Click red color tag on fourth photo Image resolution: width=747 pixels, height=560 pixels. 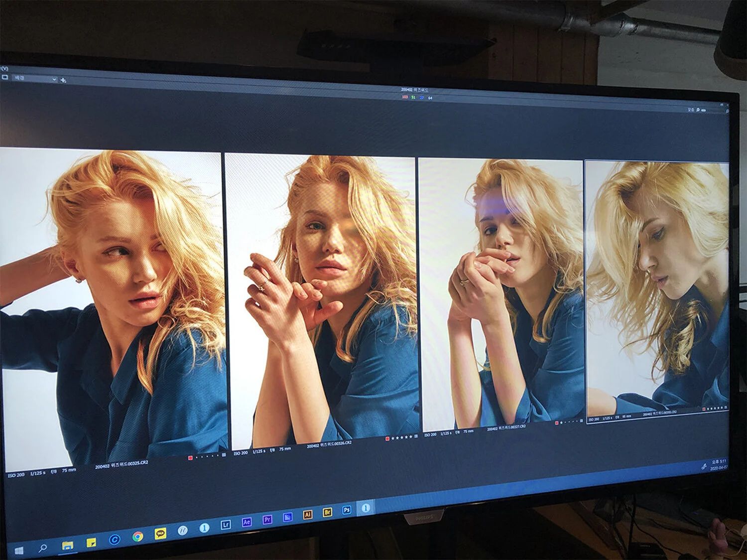click(704, 409)
